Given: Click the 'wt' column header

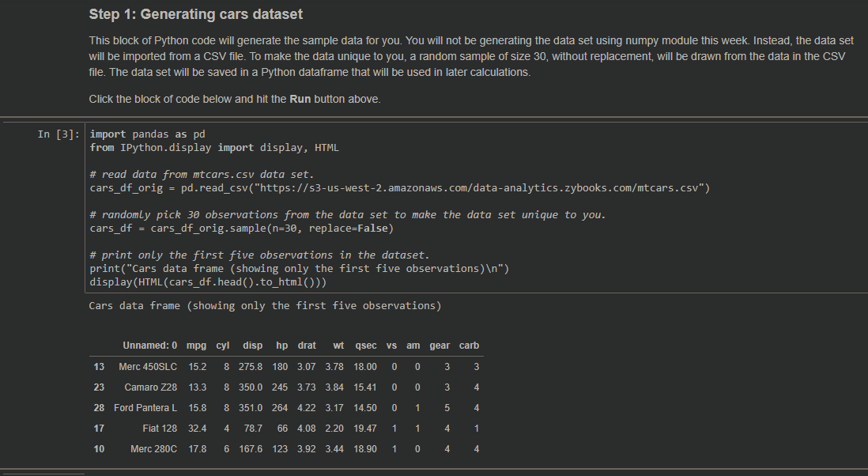Looking at the screenshot, I should click(338, 346).
